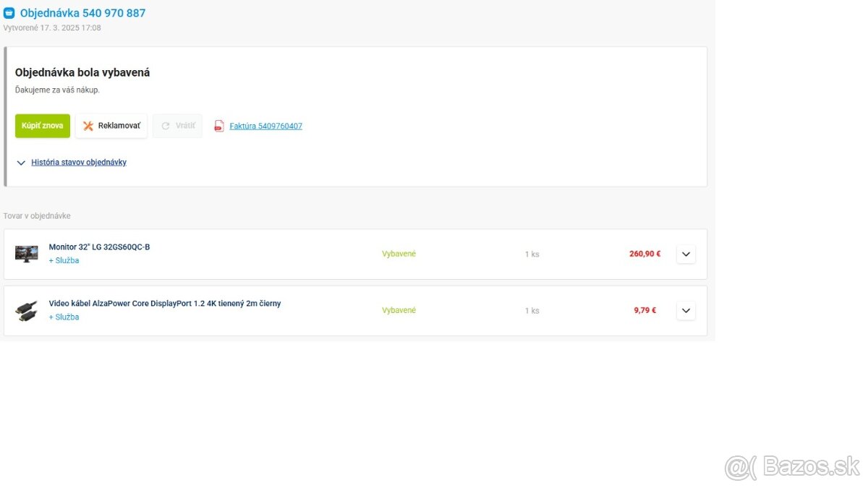Viewport: 868px width, 488px height.
Task: Click the red PDF invoice icon
Action: 219,126
